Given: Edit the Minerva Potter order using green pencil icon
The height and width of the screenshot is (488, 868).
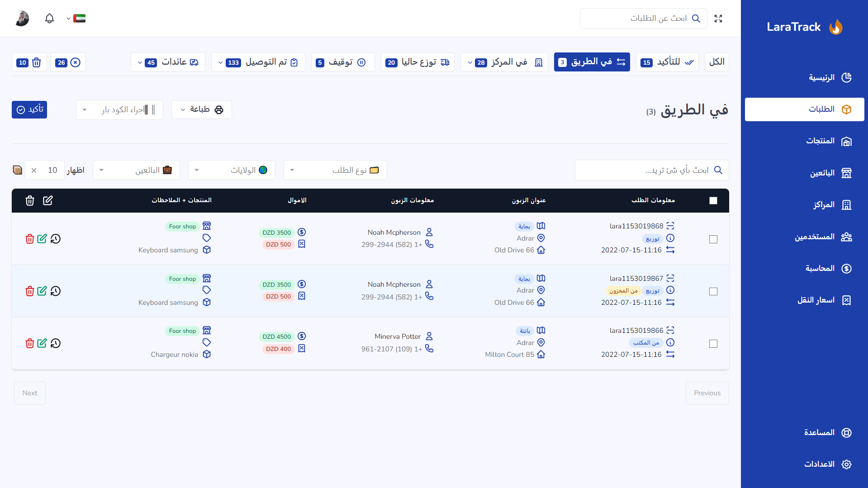Looking at the screenshot, I should (x=42, y=343).
